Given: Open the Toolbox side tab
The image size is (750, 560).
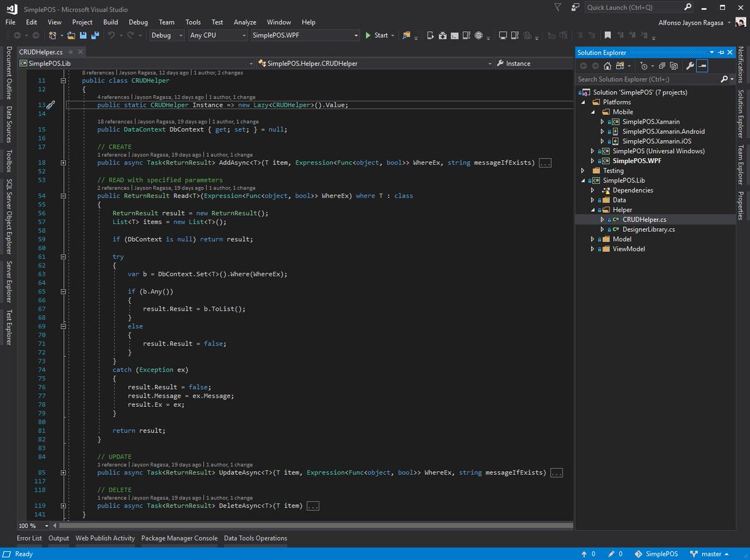Looking at the screenshot, I should pyautogui.click(x=9, y=161).
